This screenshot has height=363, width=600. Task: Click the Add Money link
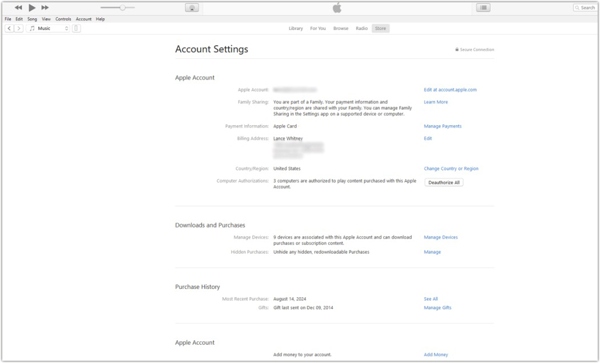435,355
